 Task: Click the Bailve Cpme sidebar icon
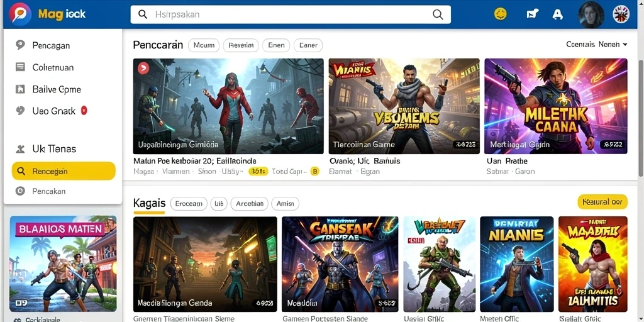point(20,89)
